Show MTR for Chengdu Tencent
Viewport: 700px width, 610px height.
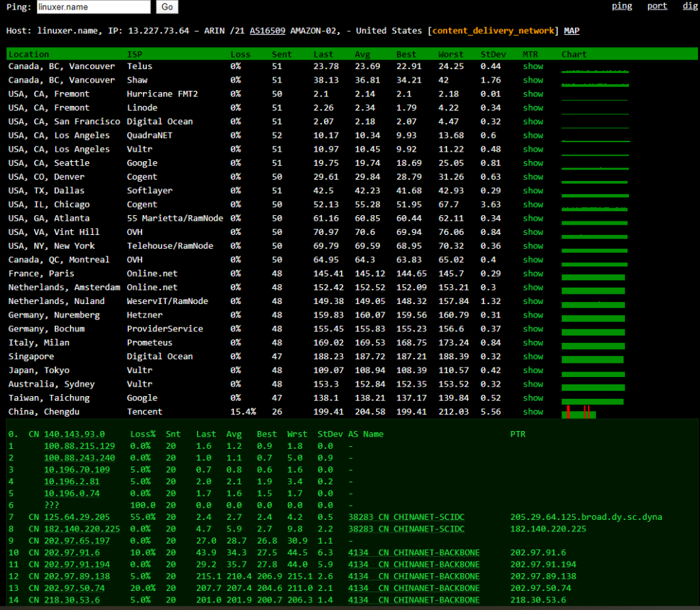[x=533, y=412]
